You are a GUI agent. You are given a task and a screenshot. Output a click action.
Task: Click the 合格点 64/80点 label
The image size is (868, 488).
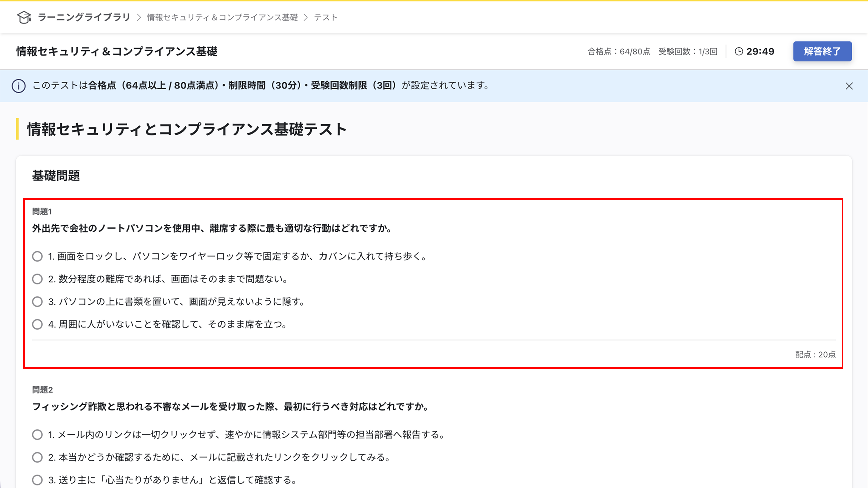(619, 51)
